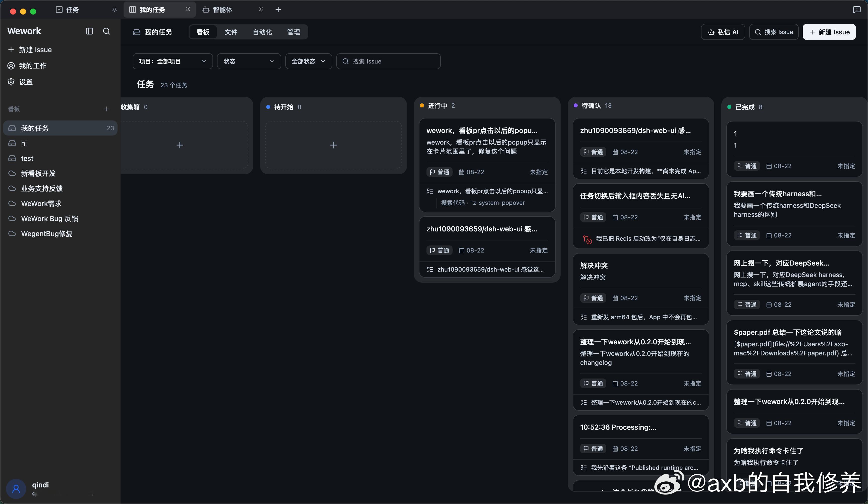Screen dimensions: 868x504
Task: Click the inbox icon beside test board
Action: click(12, 158)
